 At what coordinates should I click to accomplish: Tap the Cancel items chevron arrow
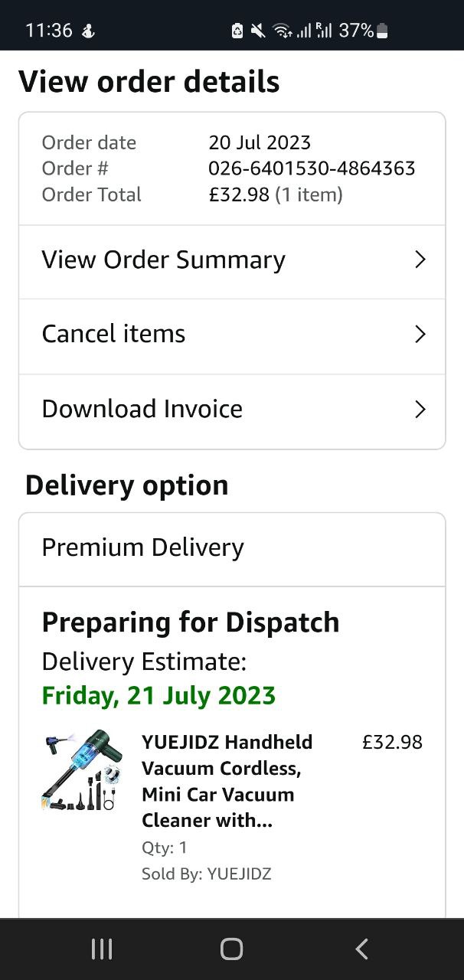click(420, 335)
